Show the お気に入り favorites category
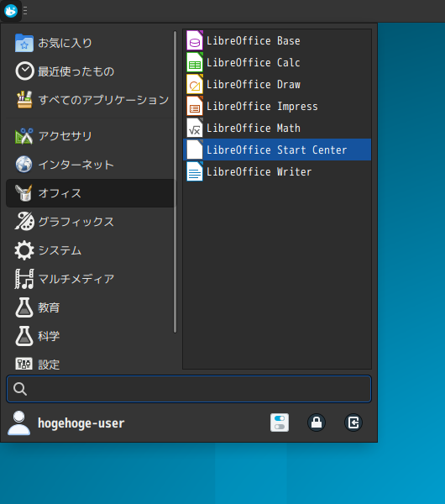The width and height of the screenshot is (445, 504). (x=90, y=43)
